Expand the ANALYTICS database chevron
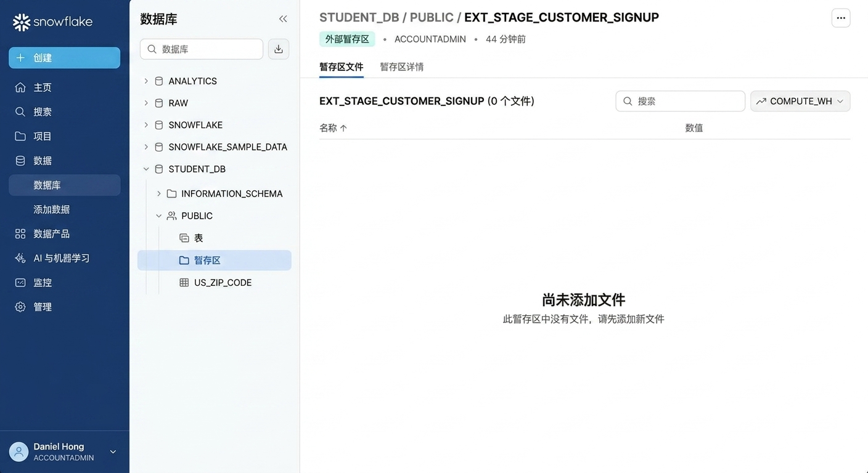 coord(146,81)
